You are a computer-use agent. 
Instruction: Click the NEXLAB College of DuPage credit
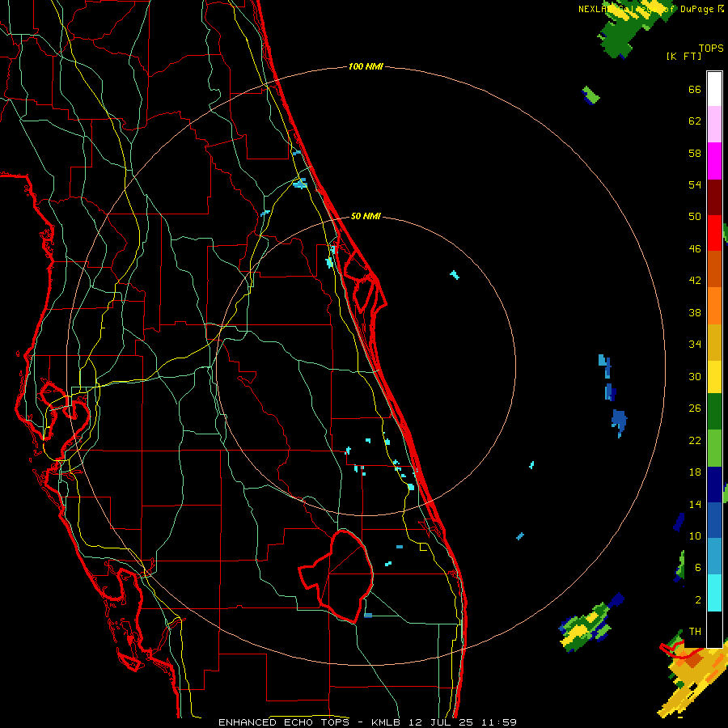pos(650,9)
